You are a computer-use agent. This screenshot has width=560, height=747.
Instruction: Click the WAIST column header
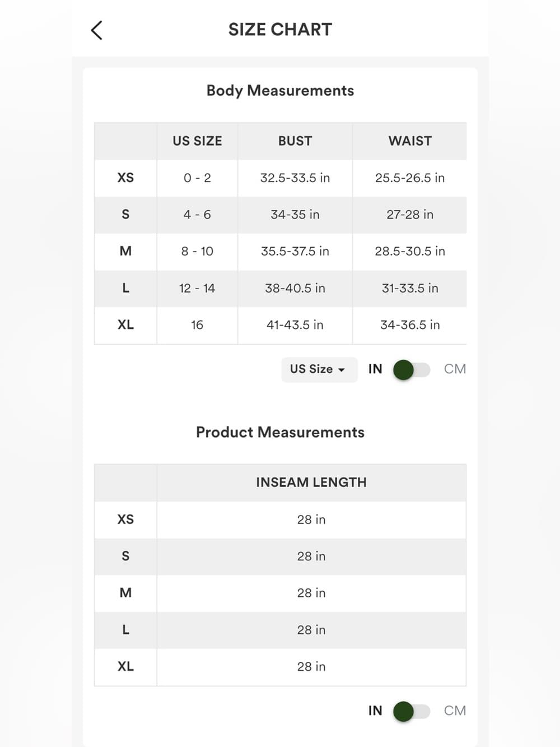point(410,141)
